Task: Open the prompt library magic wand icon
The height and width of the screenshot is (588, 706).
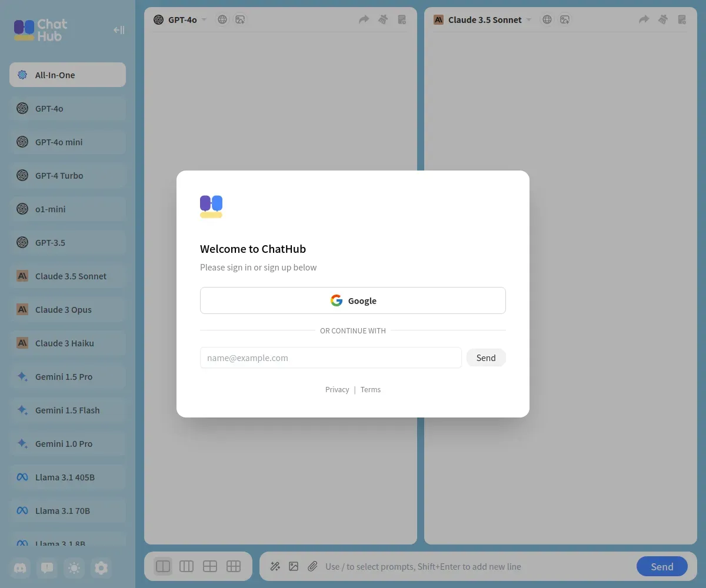Action: click(x=275, y=566)
